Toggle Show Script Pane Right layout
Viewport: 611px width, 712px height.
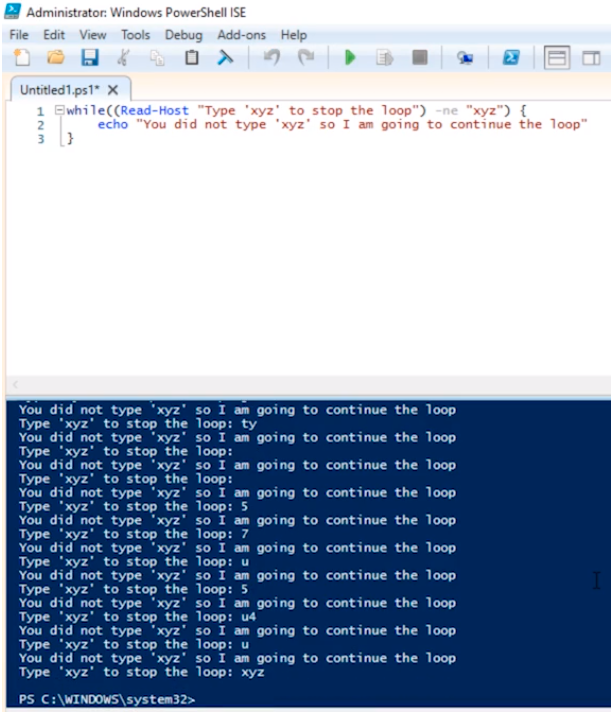591,58
